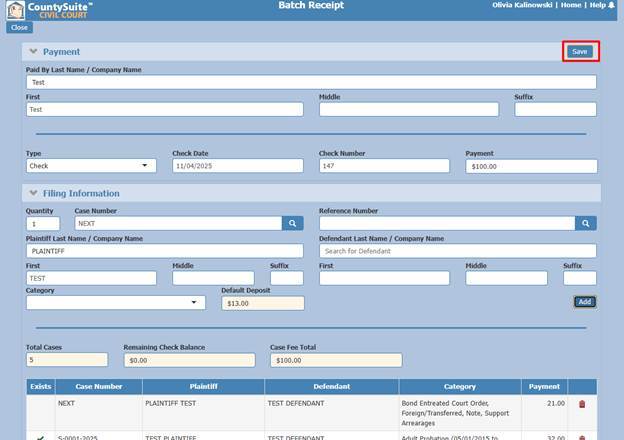Click the Payment amount field

coord(531,166)
